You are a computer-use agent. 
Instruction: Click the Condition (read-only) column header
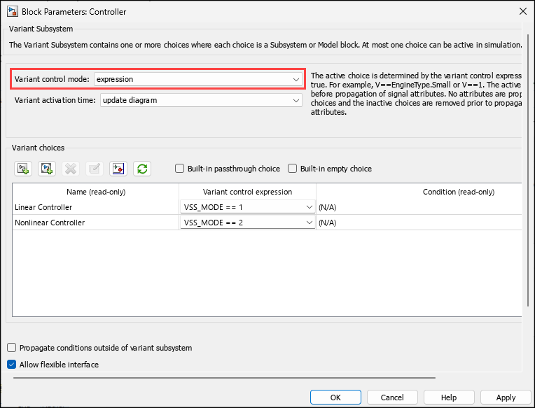458,192
